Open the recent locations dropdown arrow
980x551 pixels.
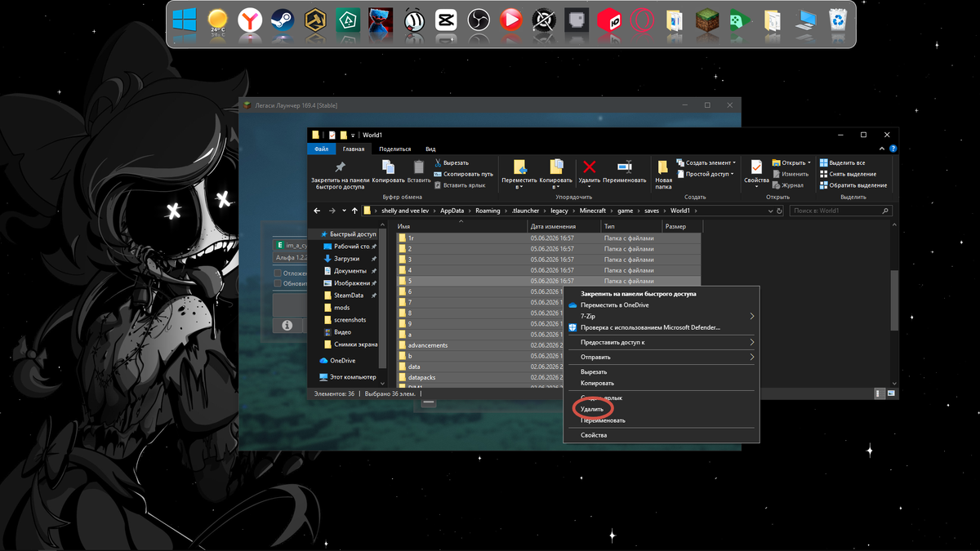[x=343, y=211]
